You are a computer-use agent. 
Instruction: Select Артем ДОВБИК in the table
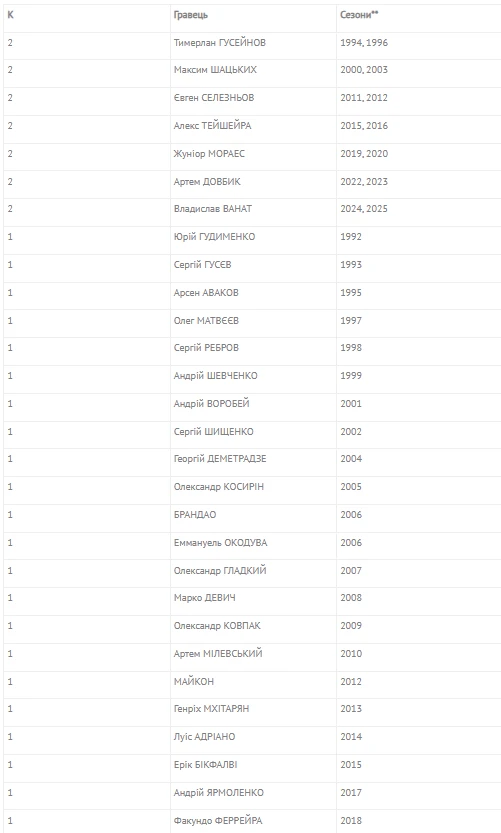(x=207, y=182)
